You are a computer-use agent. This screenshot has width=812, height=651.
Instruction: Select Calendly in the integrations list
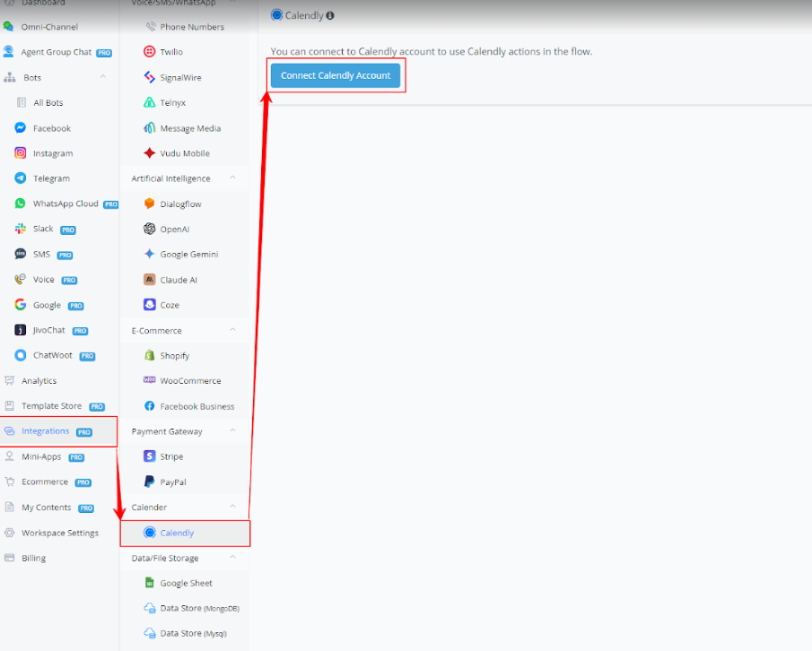click(x=177, y=533)
